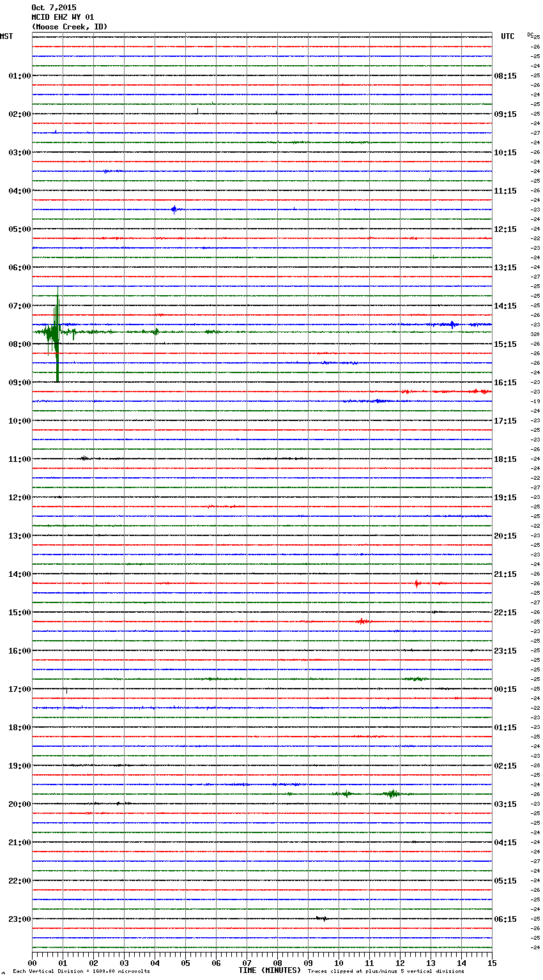This screenshot has height=980, width=543.
Task: Select the '10' minute axis tick label
Action: coord(339,962)
